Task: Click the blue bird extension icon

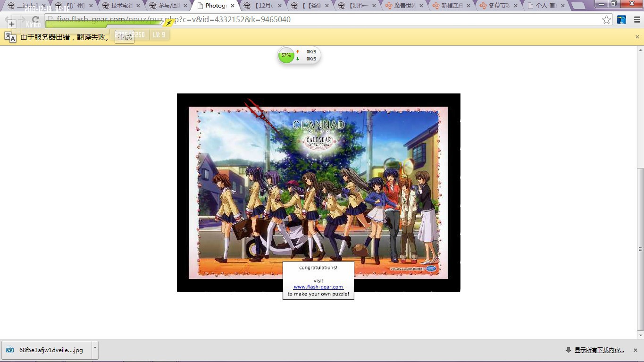Action: pos(621,20)
